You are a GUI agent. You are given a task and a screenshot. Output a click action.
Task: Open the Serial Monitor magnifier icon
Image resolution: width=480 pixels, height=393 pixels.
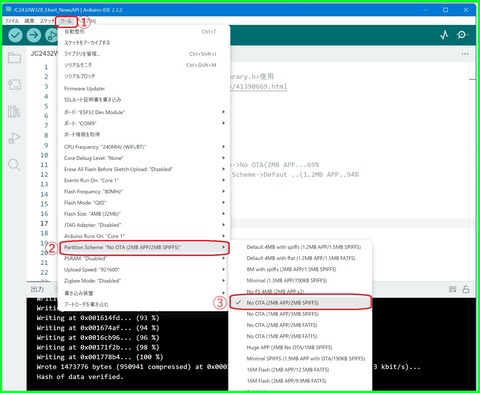463,35
